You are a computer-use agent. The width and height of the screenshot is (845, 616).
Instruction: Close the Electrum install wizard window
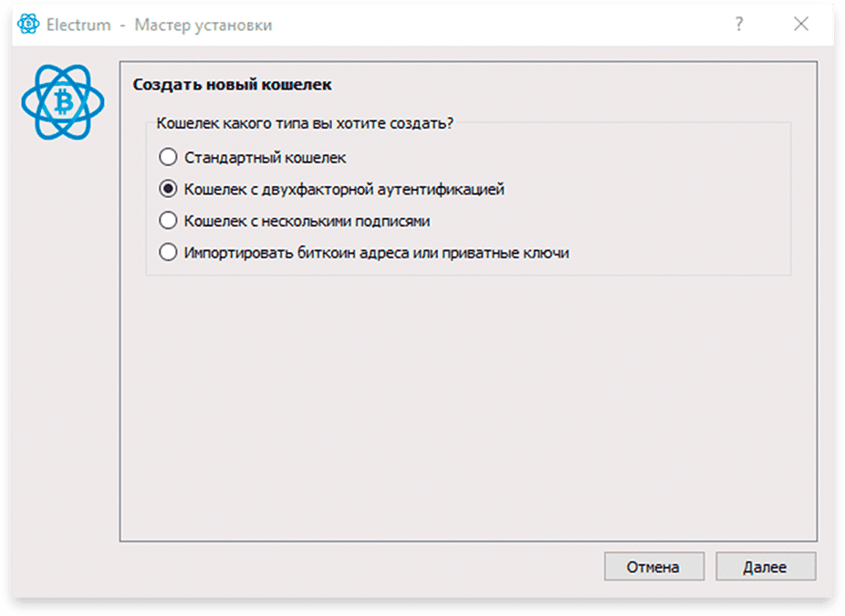click(x=801, y=24)
